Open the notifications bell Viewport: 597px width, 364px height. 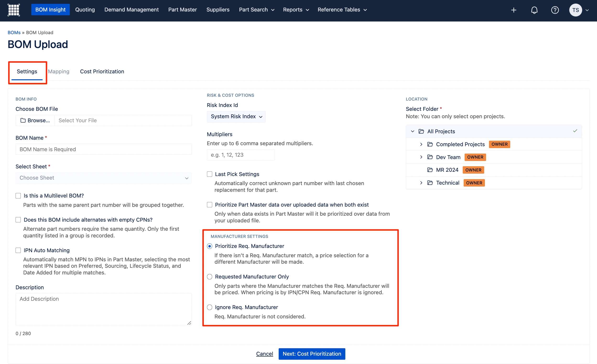(534, 10)
